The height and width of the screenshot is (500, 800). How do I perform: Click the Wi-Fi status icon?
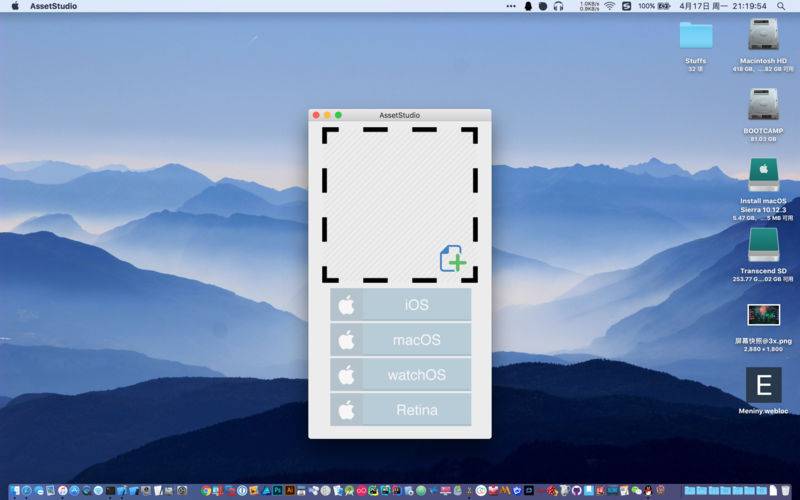point(610,6)
